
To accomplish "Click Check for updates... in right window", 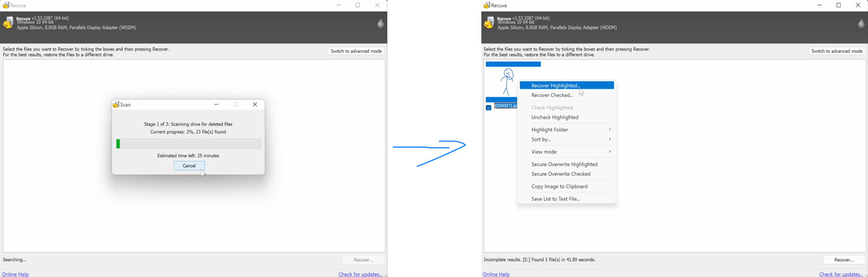I will (x=841, y=274).
